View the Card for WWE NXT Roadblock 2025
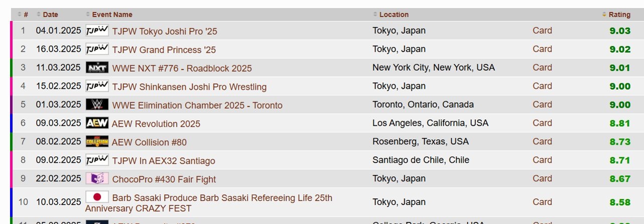The image size is (644, 224). (x=542, y=68)
